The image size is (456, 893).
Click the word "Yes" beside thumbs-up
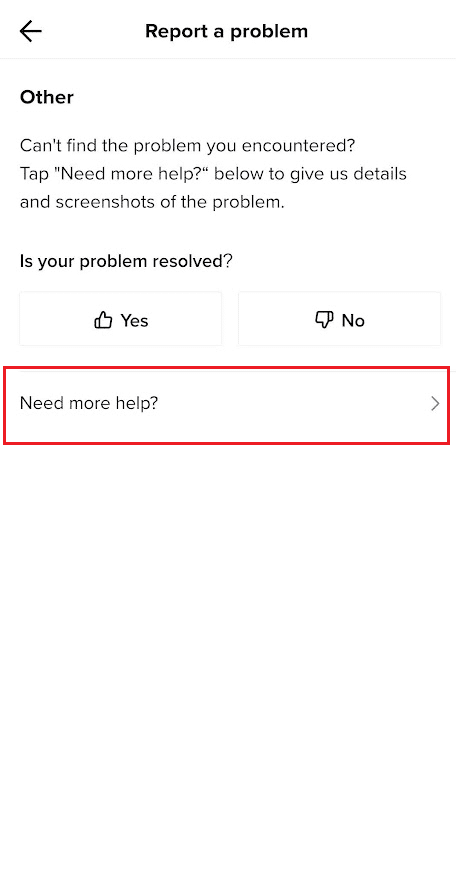pos(134,321)
